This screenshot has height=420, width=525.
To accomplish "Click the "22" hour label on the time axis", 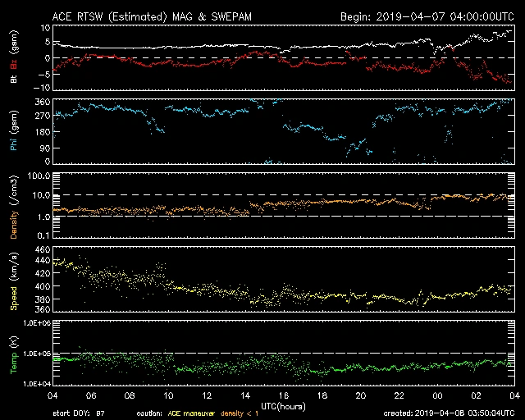I will tap(399, 396).
